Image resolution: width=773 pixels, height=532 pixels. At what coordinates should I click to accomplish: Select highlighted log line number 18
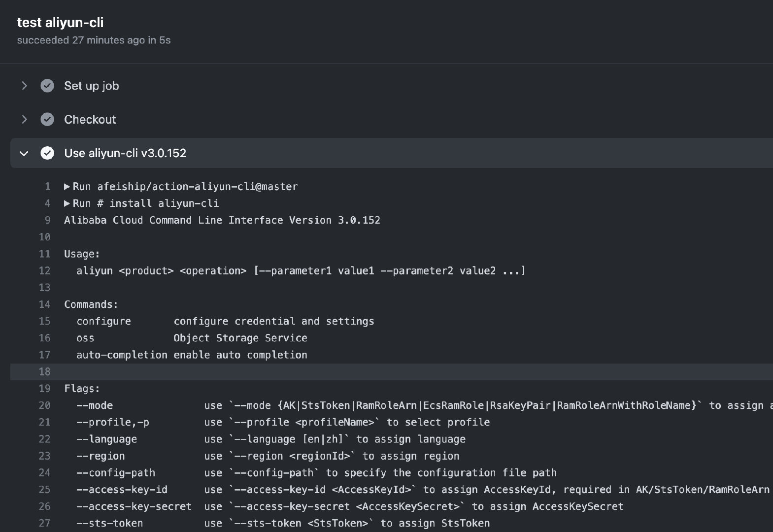pyautogui.click(x=45, y=371)
